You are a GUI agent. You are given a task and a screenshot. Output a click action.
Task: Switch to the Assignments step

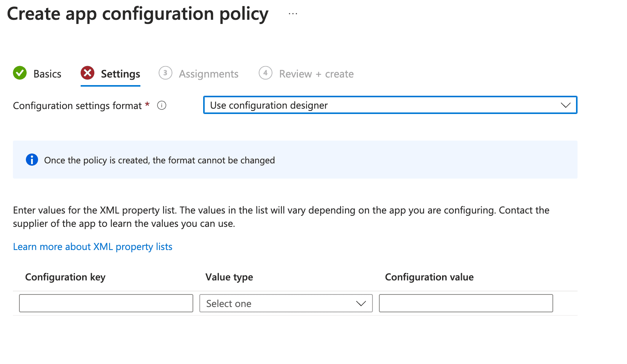(208, 74)
